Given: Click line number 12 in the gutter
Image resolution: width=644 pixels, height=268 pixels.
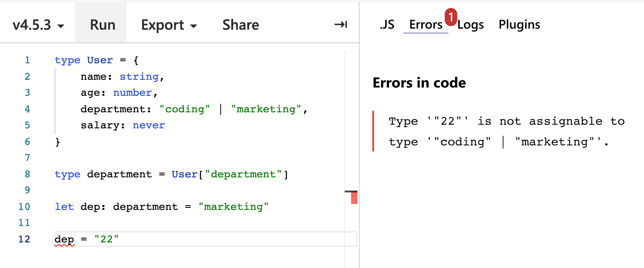Looking at the screenshot, I should [24, 239].
